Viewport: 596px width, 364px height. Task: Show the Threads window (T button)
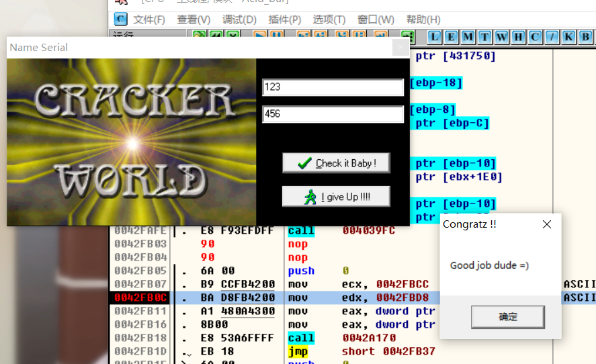(x=484, y=37)
